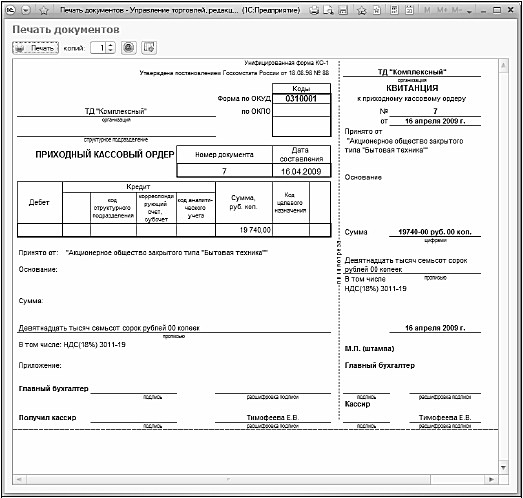The width and height of the screenshot is (523, 498).
Task: Click the save diskette icon
Action: 343,10
